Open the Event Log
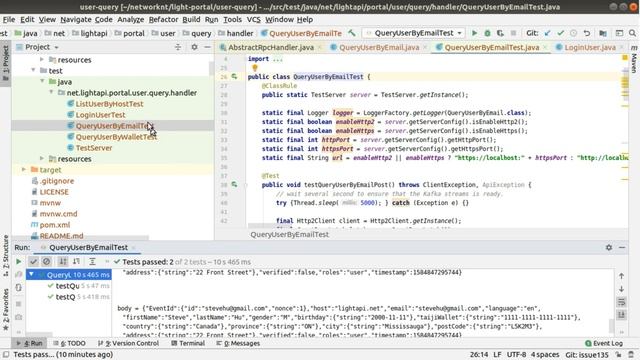This screenshot has height=360, width=640. (604, 343)
